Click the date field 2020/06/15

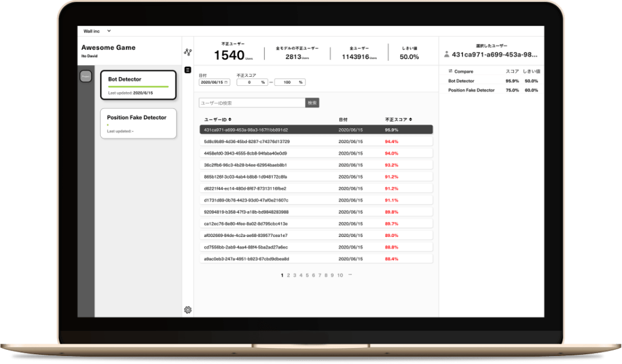click(214, 82)
